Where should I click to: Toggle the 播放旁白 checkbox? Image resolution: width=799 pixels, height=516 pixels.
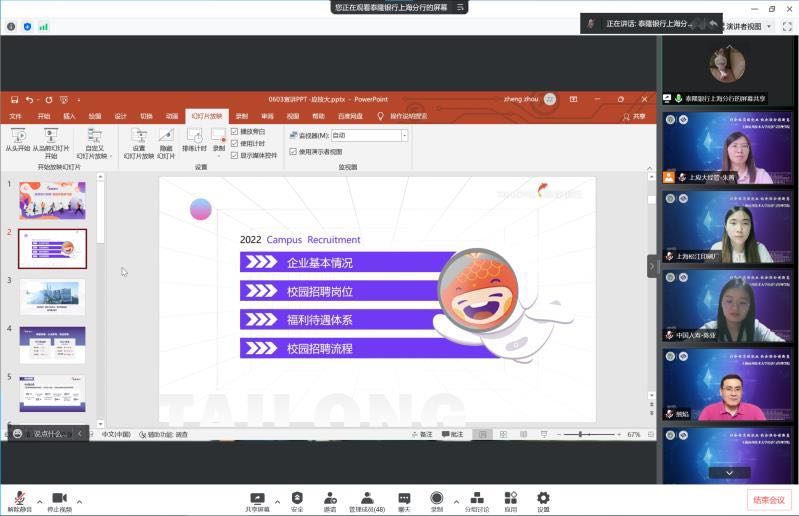point(235,131)
